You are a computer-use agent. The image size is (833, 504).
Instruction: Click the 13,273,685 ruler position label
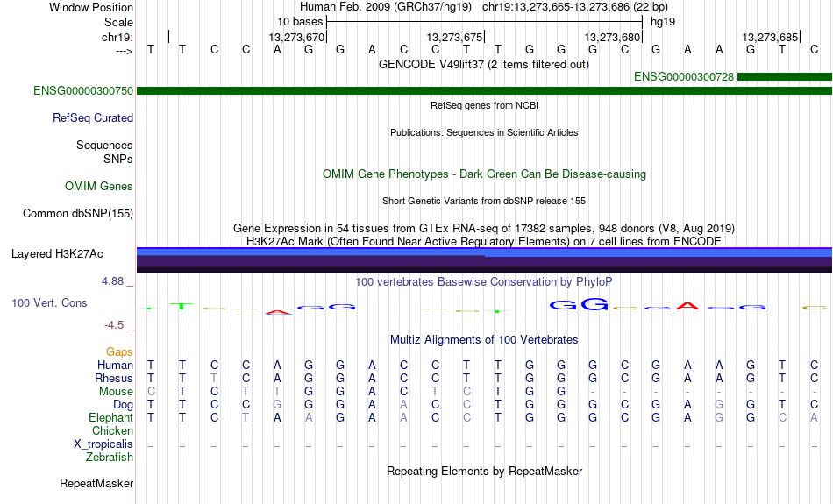tap(770, 37)
